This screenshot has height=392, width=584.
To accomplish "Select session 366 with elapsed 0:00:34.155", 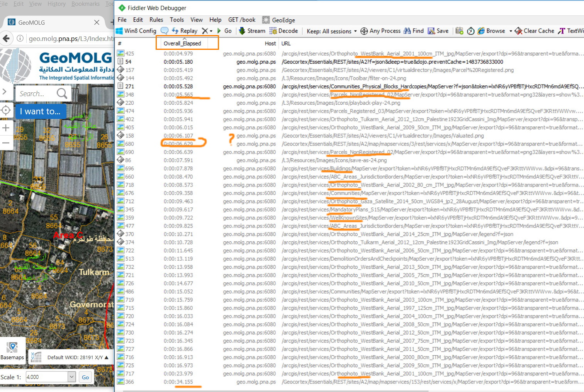I will tap(350, 382).
